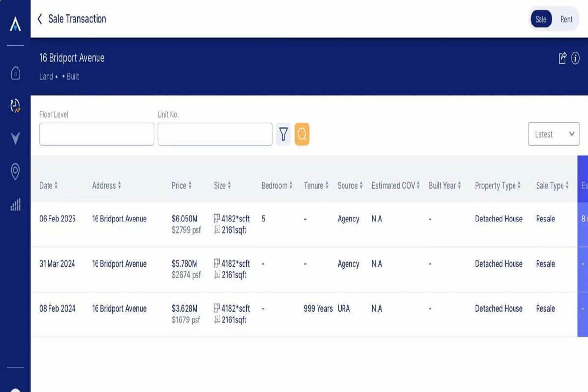Sort table by Date column

click(49, 186)
